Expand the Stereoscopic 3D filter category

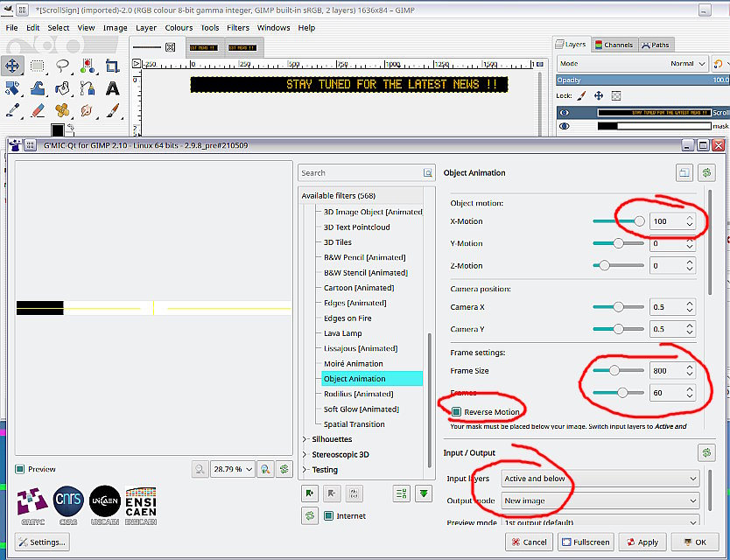pos(305,455)
